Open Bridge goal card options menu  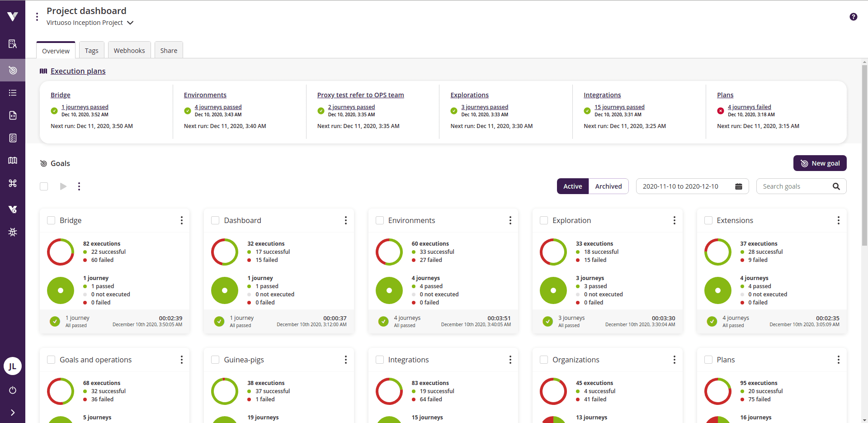tap(182, 220)
